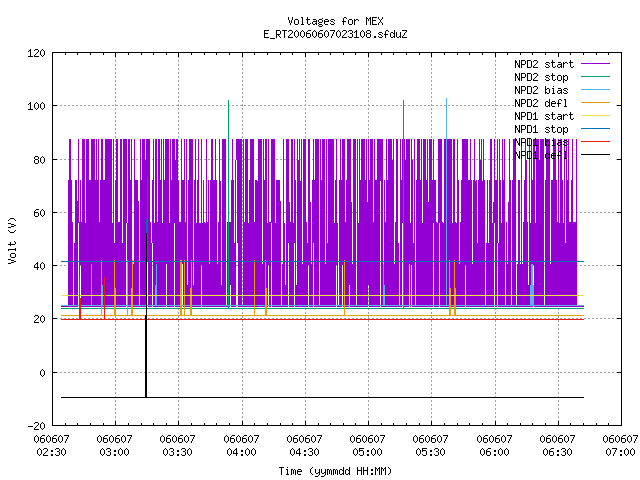Viewport: 640px width, 480px height.
Task: Click the y-axis tick label 40
Action: coord(39,266)
